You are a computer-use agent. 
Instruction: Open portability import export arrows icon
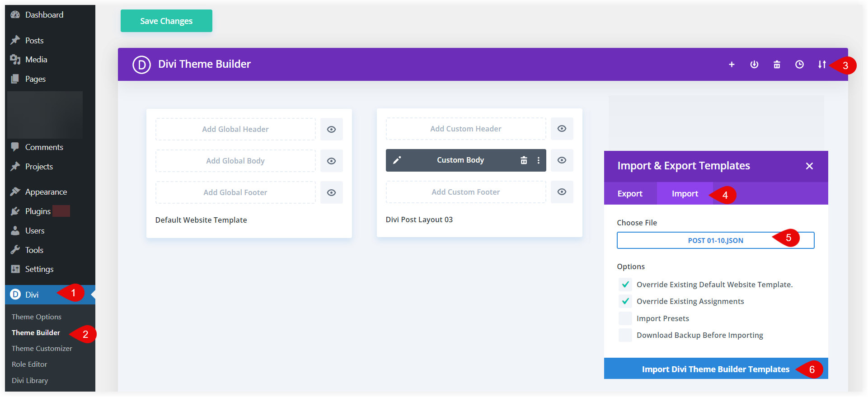[x=822, y=65]
